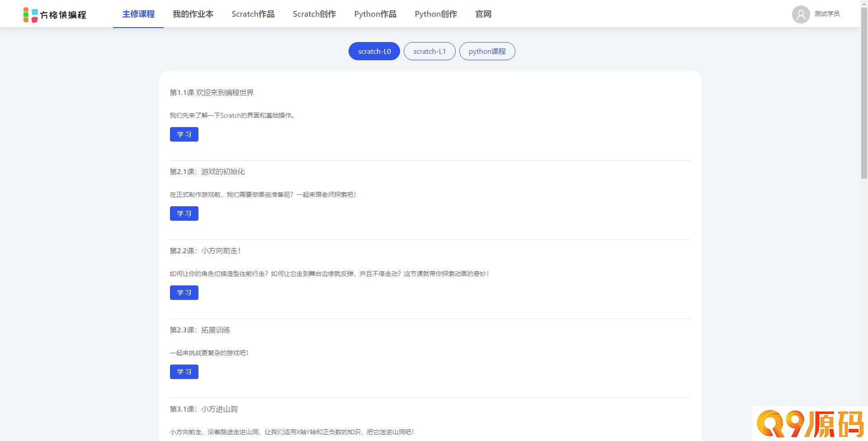The image size is (868, 441).
Task: Select the title 第2.1课：游戏的初始化
Action: (x=207, y=172)
